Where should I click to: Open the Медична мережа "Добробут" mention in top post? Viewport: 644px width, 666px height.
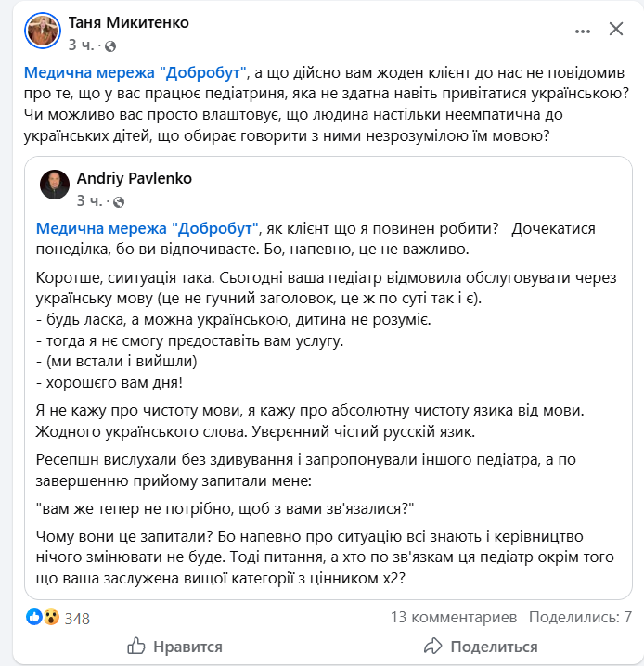137,71
